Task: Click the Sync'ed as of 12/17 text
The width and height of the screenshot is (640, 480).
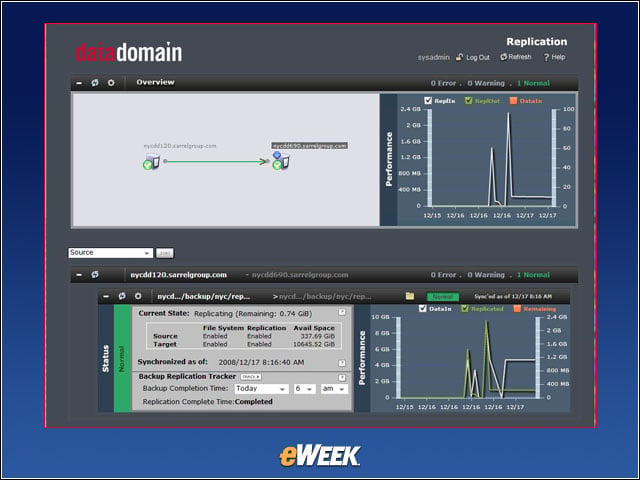Action: (513, 296)
